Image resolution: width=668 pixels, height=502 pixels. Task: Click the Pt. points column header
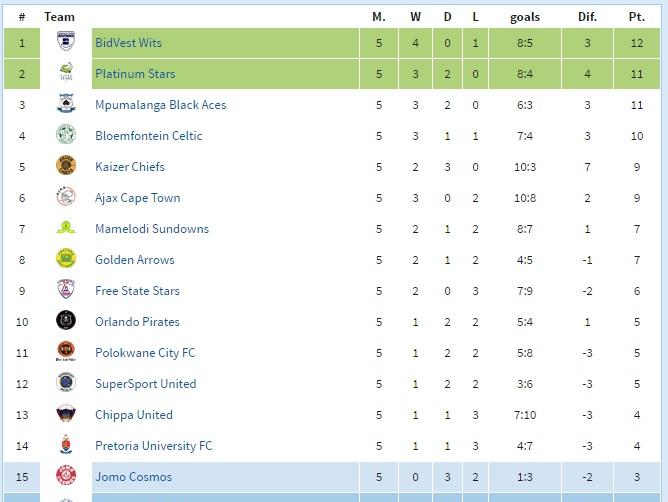pyautogui.click(x=637, y=17)
